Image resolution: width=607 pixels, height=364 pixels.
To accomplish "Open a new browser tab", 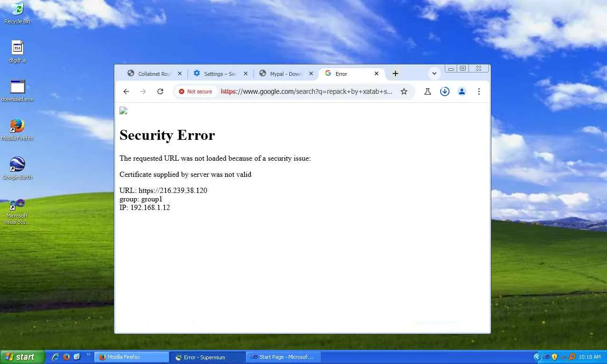I will (x=395, y=73).
